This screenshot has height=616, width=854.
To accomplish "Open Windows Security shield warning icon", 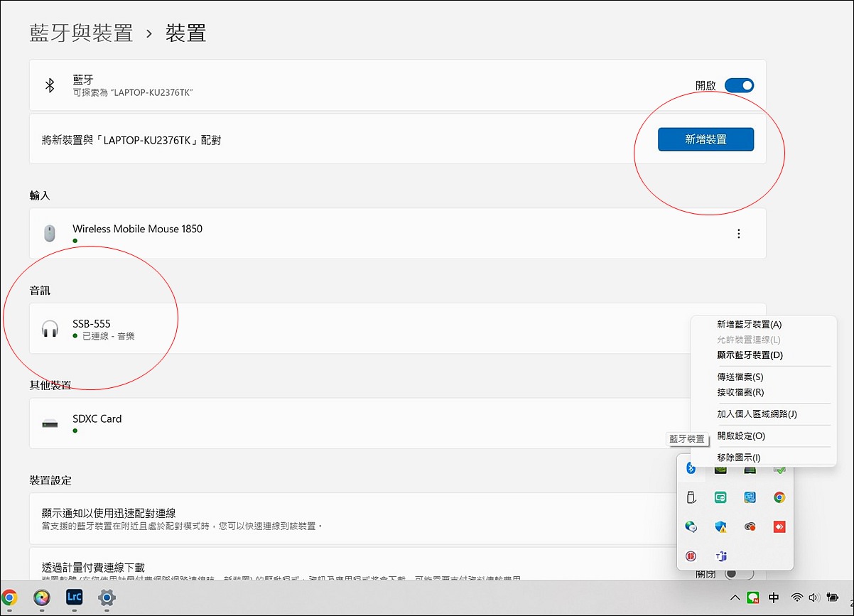I will pos(720,526).
